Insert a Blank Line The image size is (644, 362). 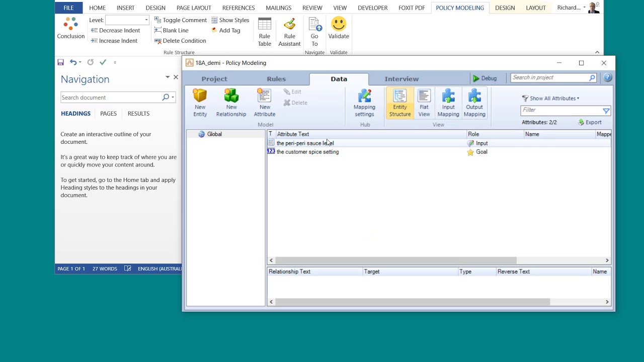pyautogui.click(x=172, y=30)
